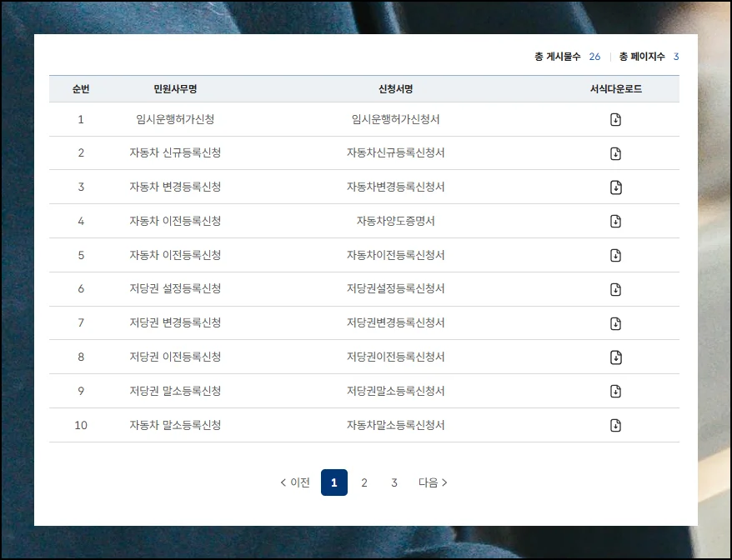
Task: Click the 자동차말소등록신청서 form name
Action: (x=395, y=425)
